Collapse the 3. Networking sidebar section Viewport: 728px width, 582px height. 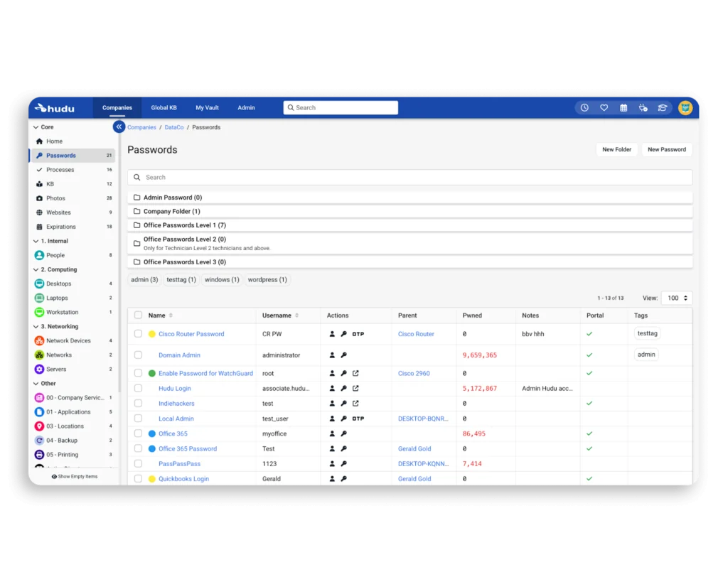pyautogui.click(x=36, y=327)
